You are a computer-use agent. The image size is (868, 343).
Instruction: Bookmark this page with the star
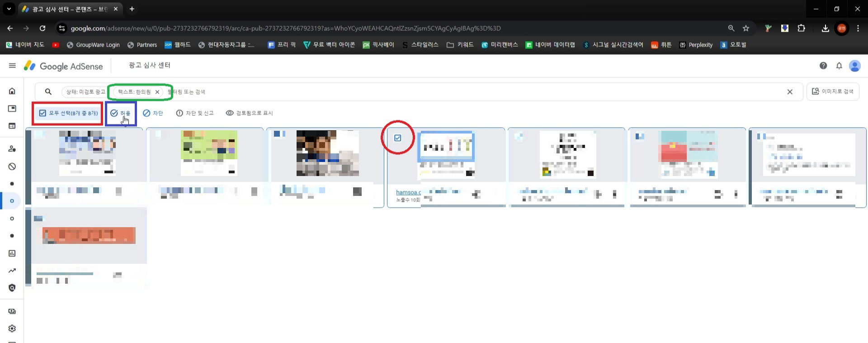coord(746,28)
